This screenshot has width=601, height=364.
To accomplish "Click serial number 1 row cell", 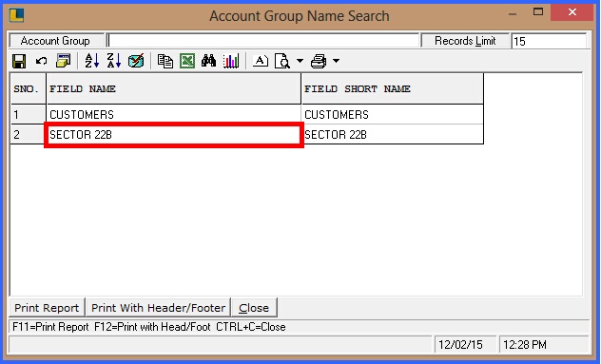I will (29, 114).
